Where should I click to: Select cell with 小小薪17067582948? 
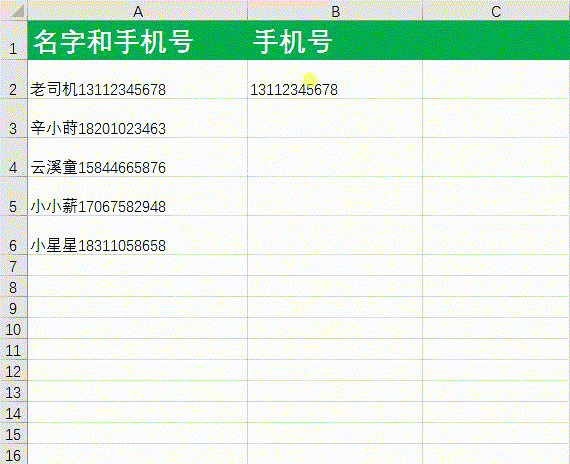click(138, 196)
